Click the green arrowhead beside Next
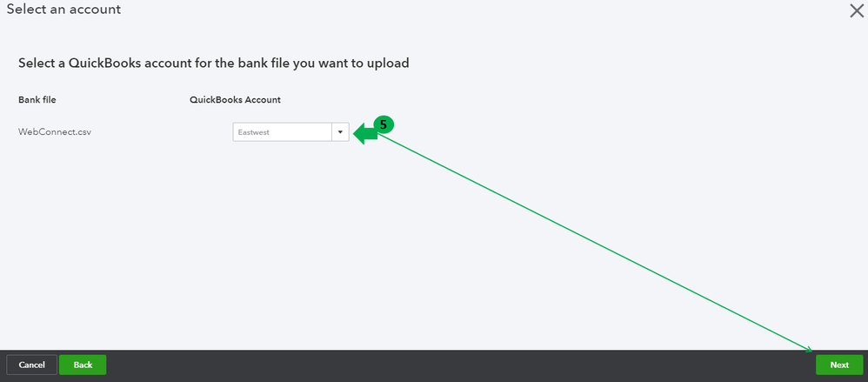 pos(809,350)
